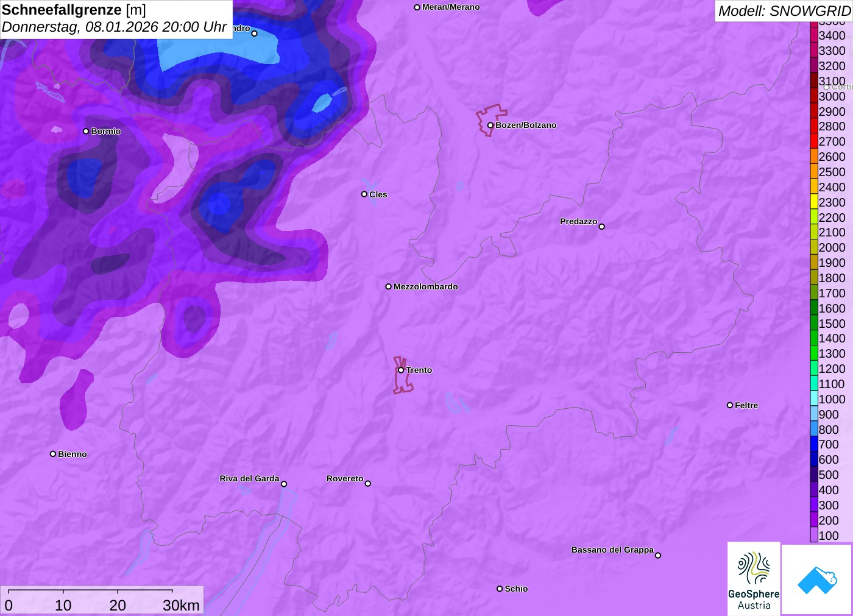Viewport: 853px width, 616px height.
Task: Select the date Donnerstag, 08.01.2026 20:00 Uhr
Action: pos(114,27)
